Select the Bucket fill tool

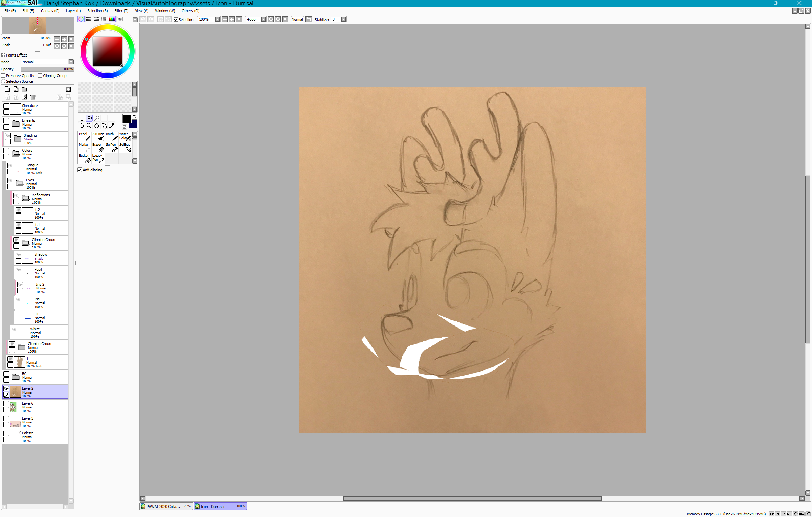click(85, 158)
